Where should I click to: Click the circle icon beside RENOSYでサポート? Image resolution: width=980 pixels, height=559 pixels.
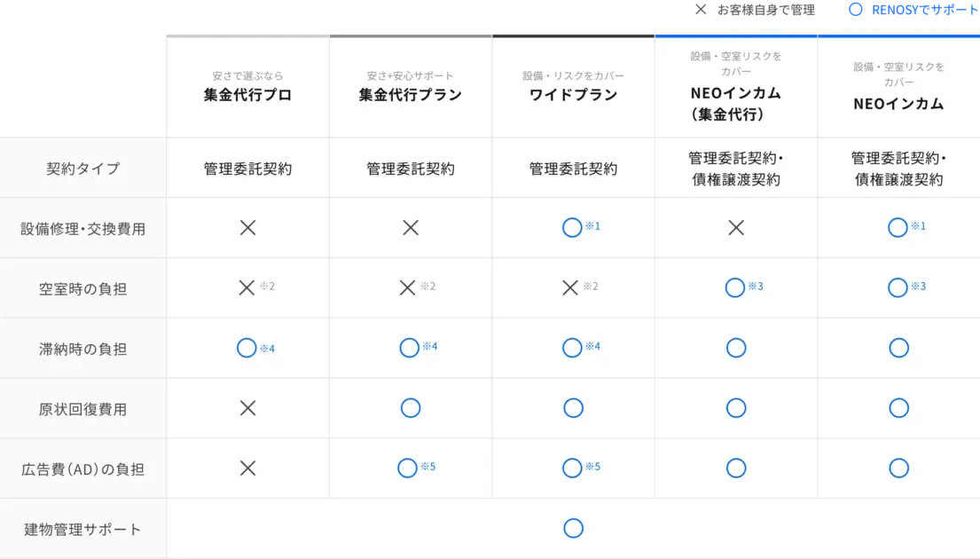pos(856,10)
